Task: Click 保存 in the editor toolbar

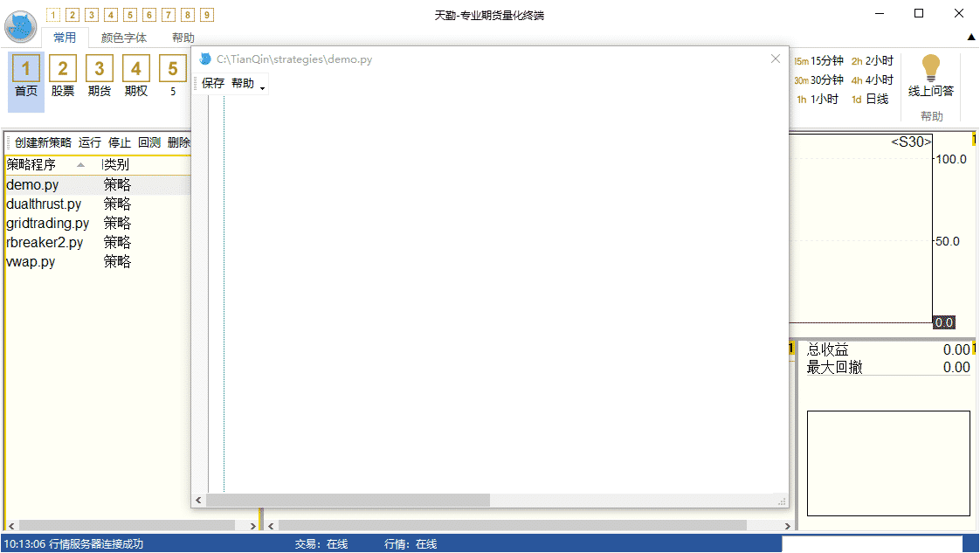Action: [x=213, y=84]
